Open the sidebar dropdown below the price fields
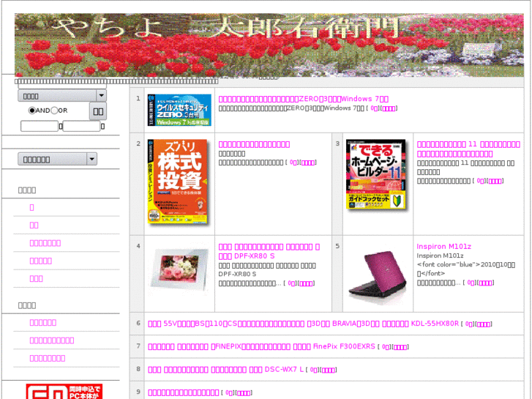 click(x=57, y=160)
